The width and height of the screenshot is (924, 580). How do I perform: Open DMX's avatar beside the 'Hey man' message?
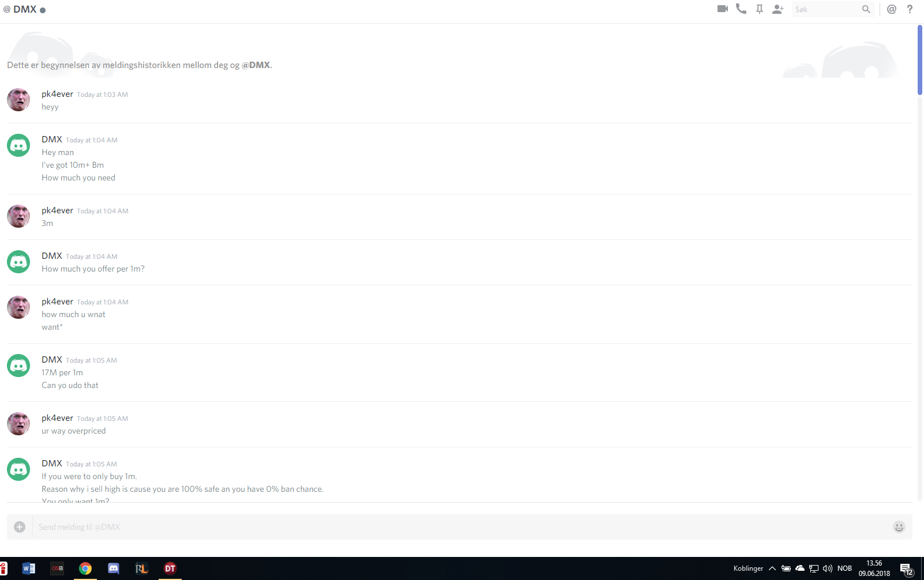point(18,145)
